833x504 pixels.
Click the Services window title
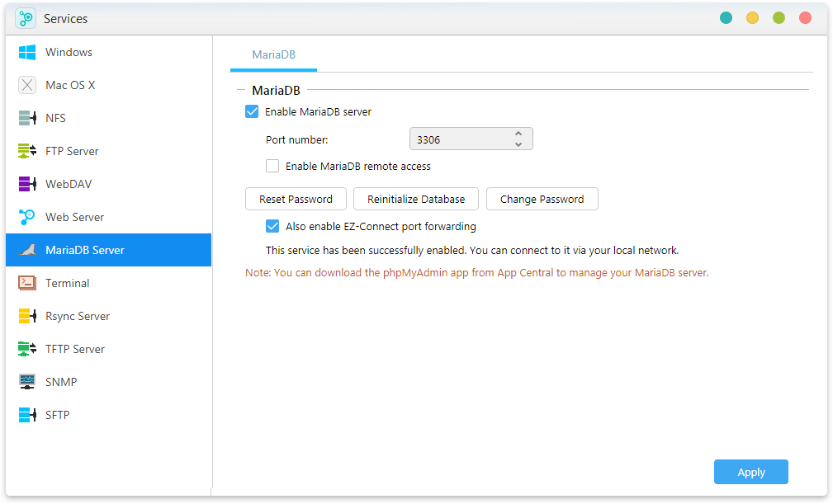66,19
